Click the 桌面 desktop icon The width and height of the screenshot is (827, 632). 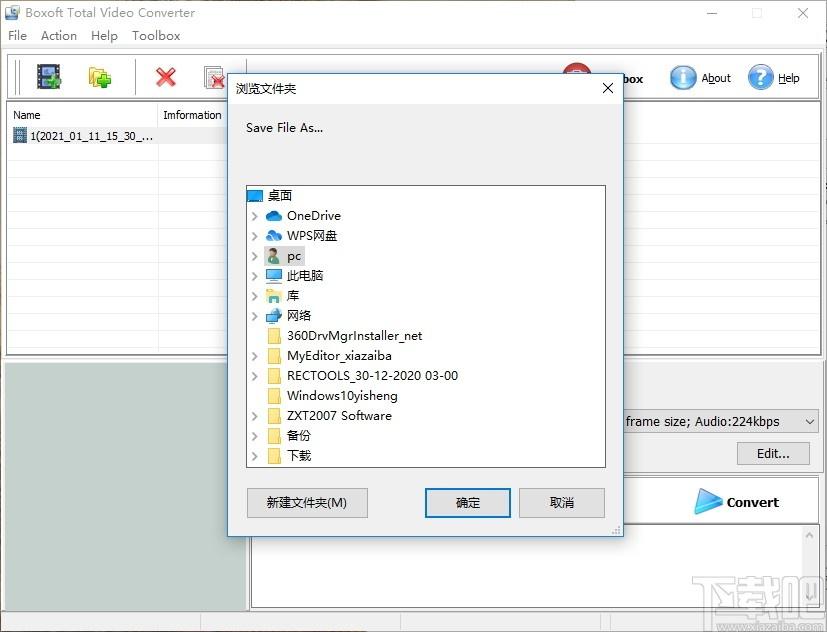click(x=255, y=196)
